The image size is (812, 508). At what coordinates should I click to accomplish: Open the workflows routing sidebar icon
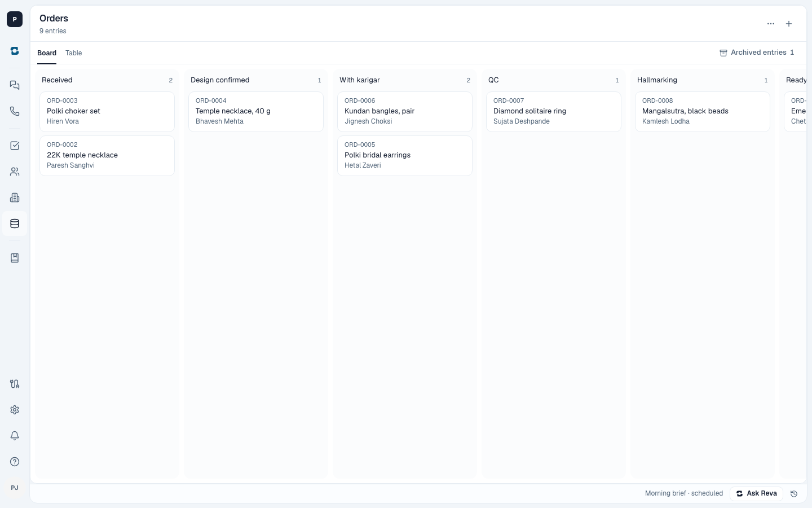click(x=15, y=384)
